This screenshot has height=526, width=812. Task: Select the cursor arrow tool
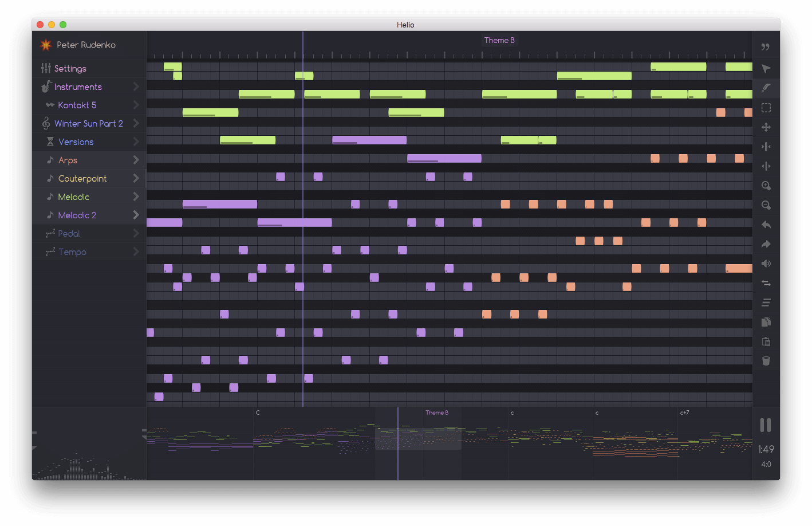(x=766, y=69)
